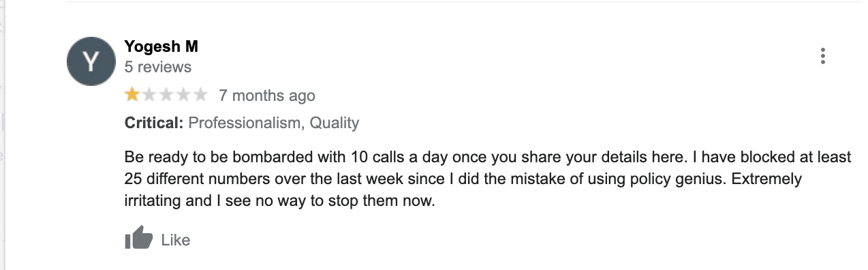The height and width of the screenshot is (270, 868).
Task: Click the words "policy genius" in review
Action: pos(662,180)
